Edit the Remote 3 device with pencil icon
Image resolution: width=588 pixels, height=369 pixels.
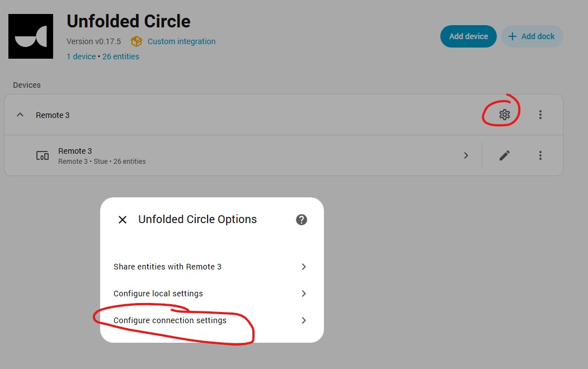[x=504, y=155]
